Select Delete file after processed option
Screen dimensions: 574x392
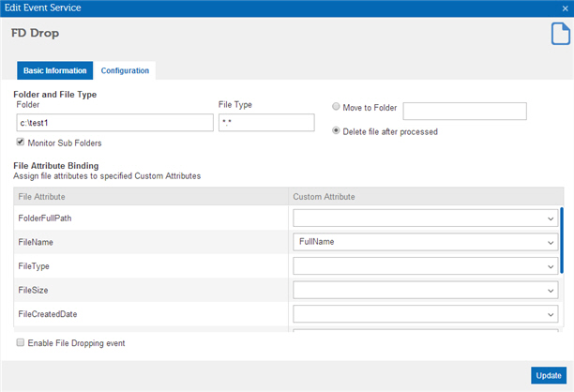pyautogui.click(x=336, y=130)
